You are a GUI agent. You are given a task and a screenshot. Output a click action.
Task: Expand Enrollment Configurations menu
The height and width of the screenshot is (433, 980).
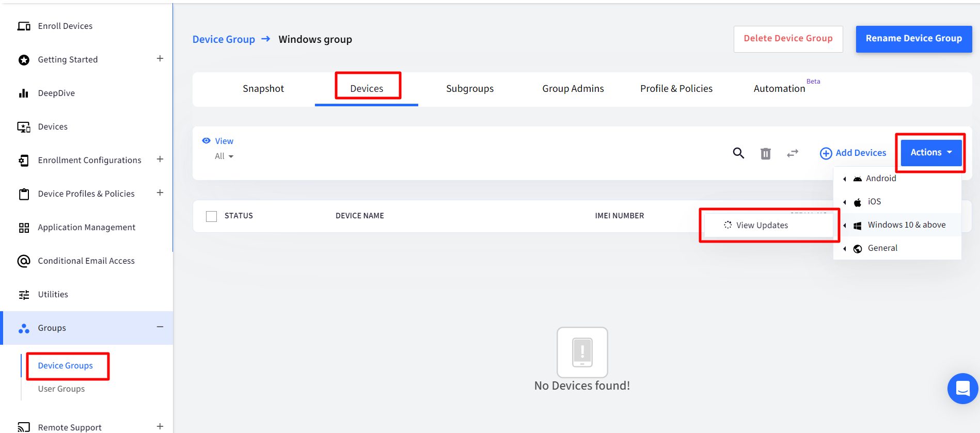pos(160,159)
